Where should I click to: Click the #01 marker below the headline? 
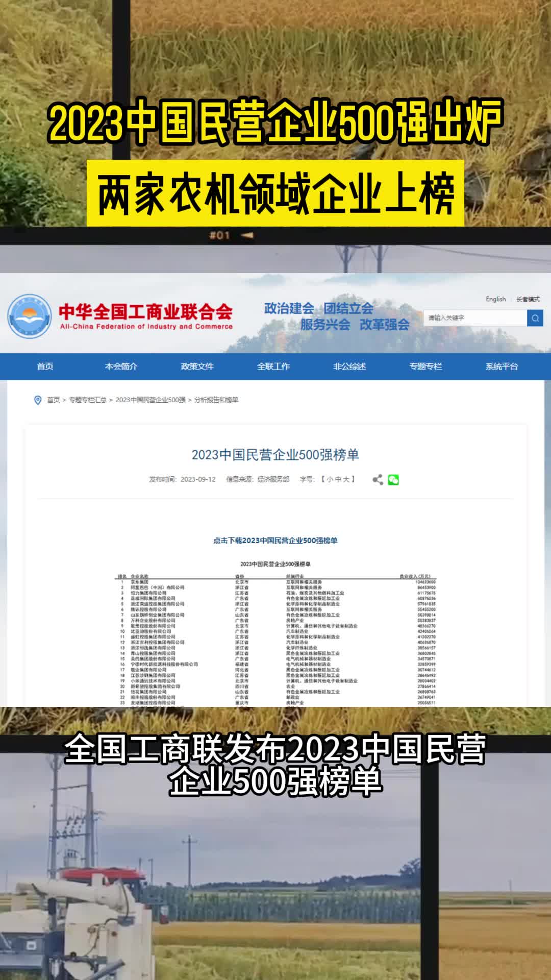[220, 235]
